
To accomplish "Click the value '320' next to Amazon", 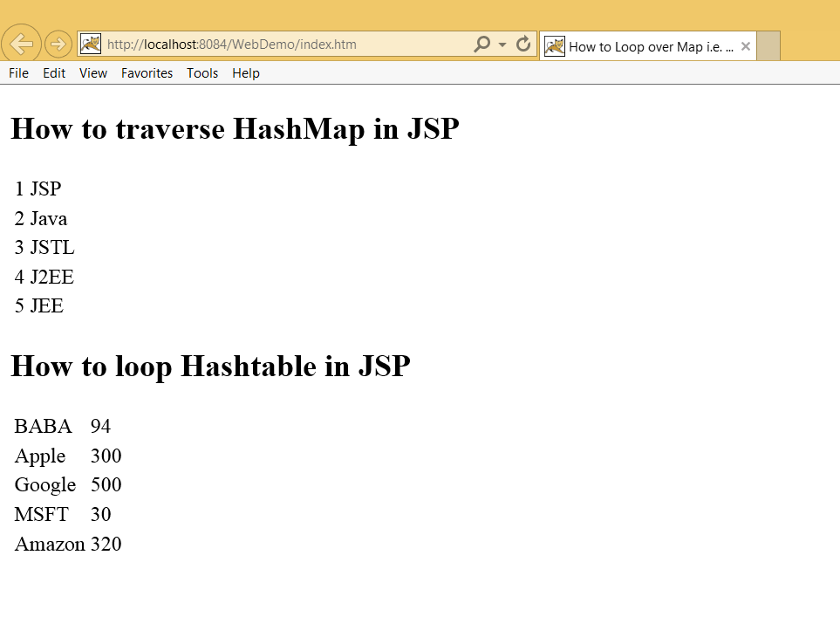I will click(x=106, y=544).
